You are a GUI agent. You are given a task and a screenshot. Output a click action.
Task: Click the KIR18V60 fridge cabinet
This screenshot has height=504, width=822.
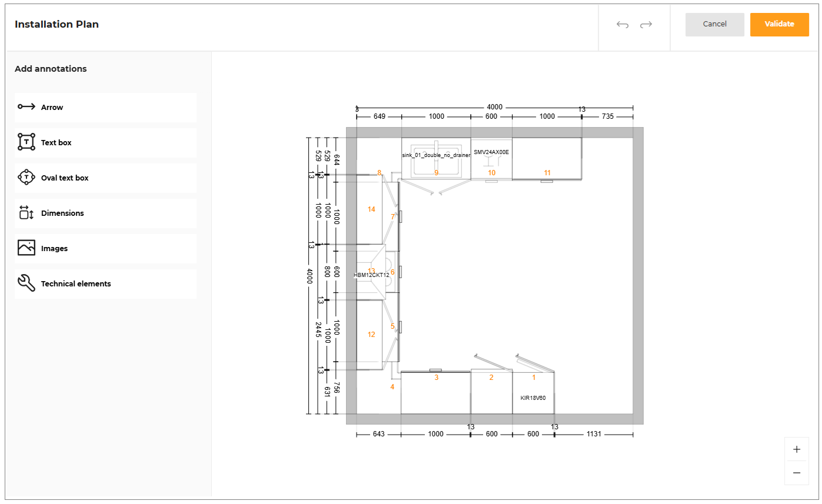533,398
